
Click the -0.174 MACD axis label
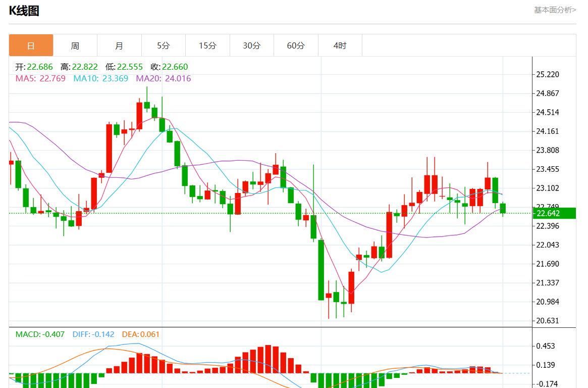(x=547, y=384)
